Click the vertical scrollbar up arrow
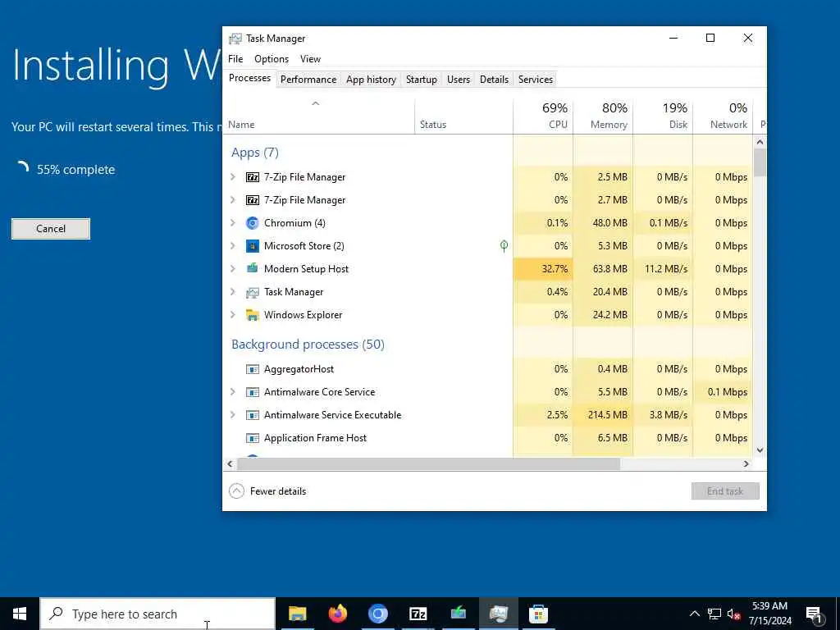Viewport: 840px width, 630px height. [760, 142]
